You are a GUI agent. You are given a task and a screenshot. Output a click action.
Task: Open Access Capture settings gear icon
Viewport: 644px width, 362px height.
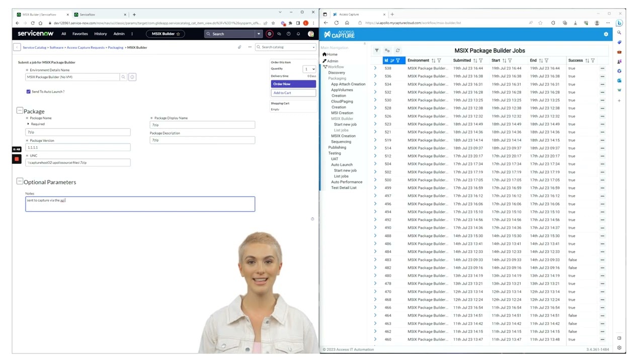(x=606, y=34)
